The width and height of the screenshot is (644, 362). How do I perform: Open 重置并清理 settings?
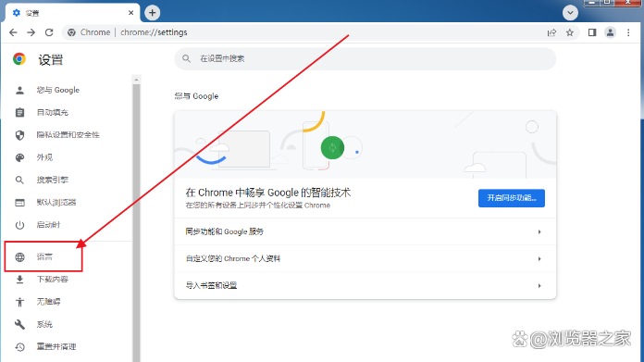point(56,347)
